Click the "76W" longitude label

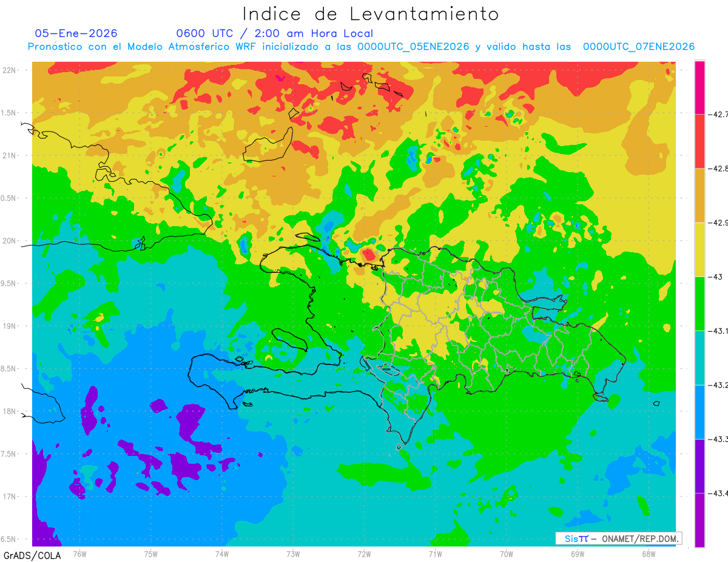[79, 554]
